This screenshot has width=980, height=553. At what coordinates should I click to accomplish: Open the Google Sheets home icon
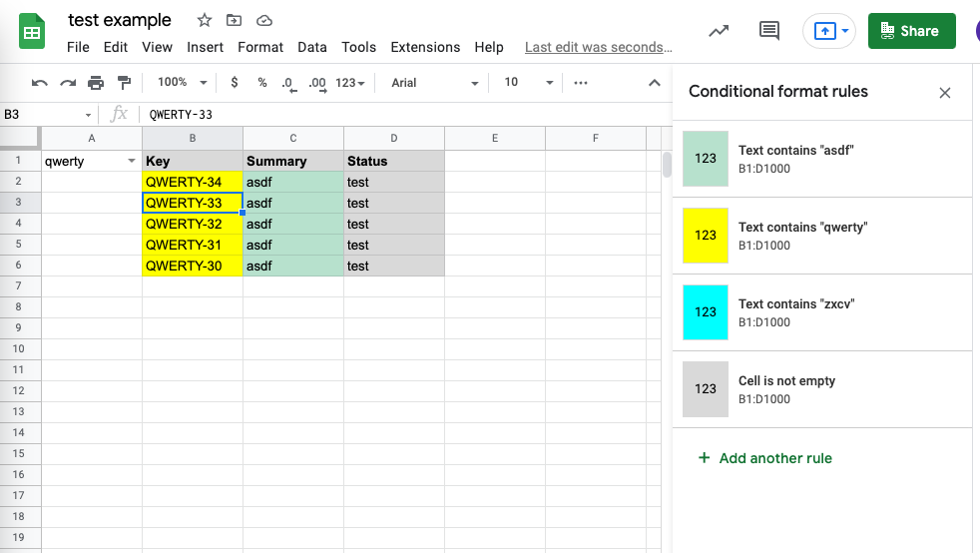31,32
